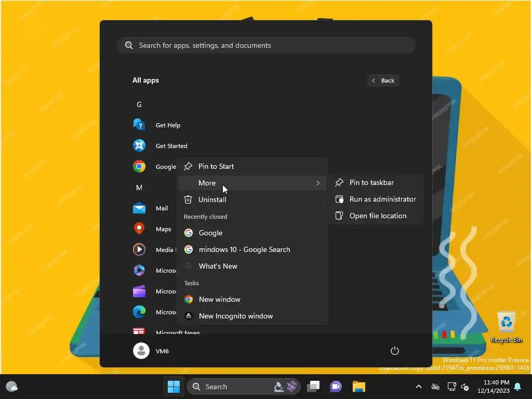Reopen the What's New page
Image resolution: width=532 pixels, height=399 pixels.
pos(253,266)
